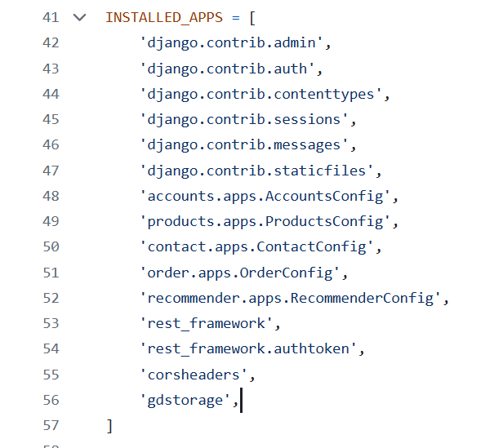This screenshot has height=448, width=503.
Task: Click 'django.contrib.contenttypes' line text
Action: pos(261,95)
